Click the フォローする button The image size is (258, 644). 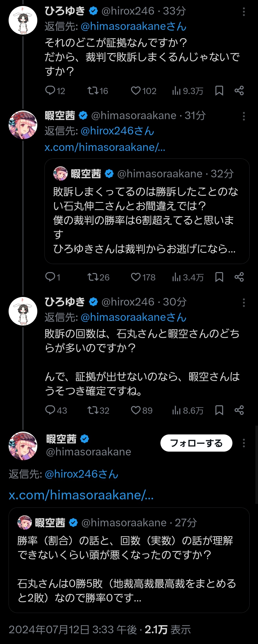pyautogui.click(x=196, y=443)
